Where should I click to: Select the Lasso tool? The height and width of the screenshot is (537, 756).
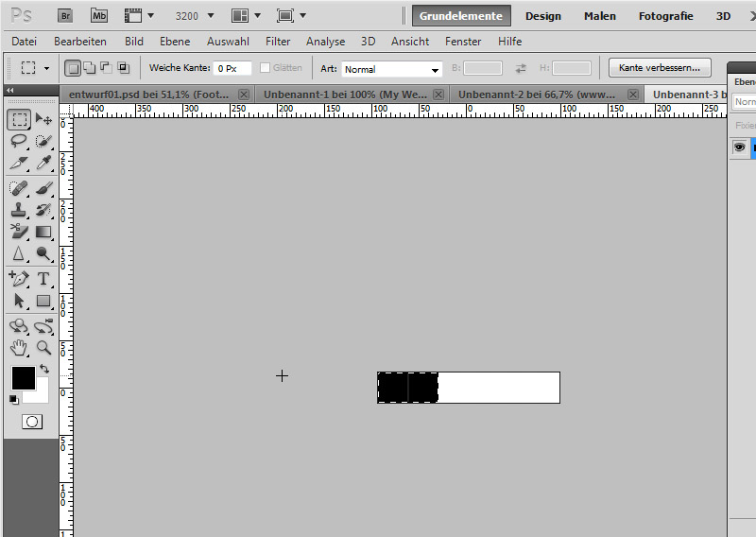(19, 141)
